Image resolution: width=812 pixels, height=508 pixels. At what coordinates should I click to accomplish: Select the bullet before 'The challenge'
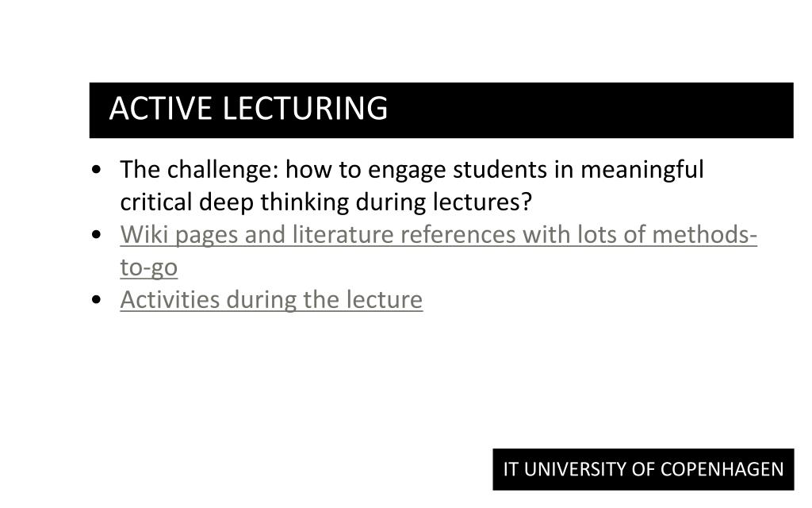pyautogui.click(x=96, y=170)
